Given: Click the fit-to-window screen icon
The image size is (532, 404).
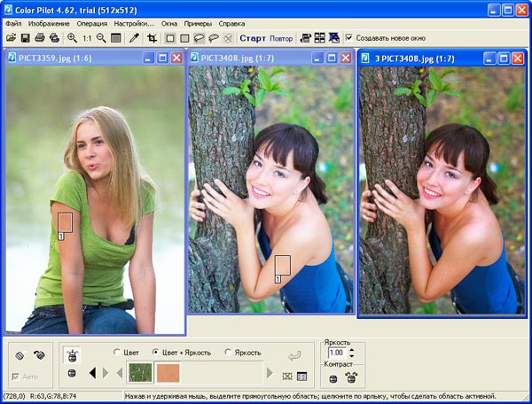Looking at the screenshot, I should click(x=115, y=38).
